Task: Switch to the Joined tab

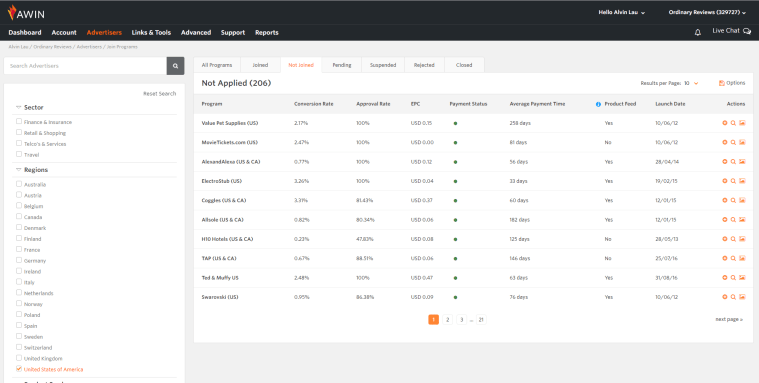Action: coord(260,65)
